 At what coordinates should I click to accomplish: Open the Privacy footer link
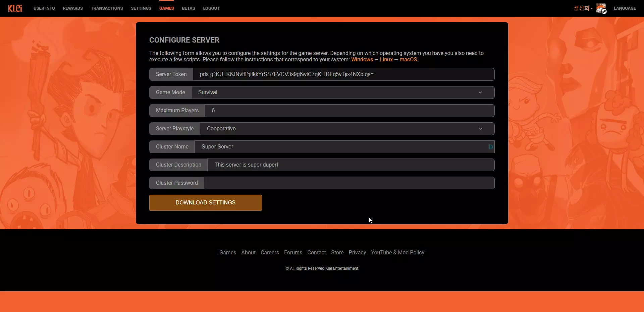click(x=357, y=253)
